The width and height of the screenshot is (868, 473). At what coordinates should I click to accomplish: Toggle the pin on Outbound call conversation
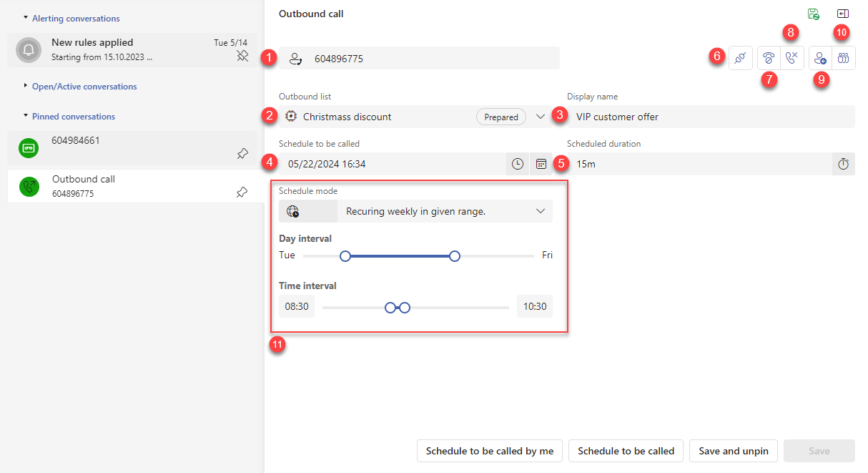(x=242, y=192)
